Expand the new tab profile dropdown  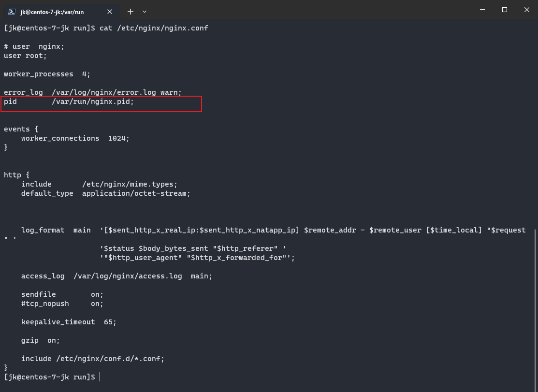pos(145,11)
